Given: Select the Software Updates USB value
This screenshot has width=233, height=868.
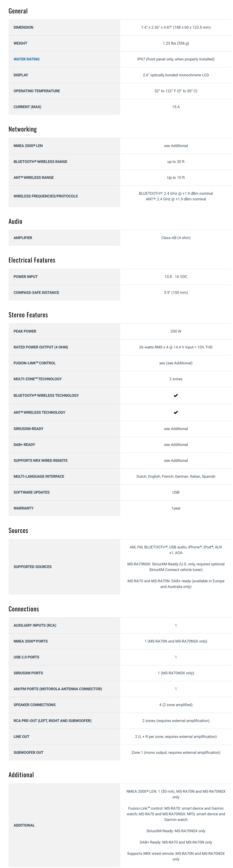Looking at the screenshot, I should pos(176,492).
